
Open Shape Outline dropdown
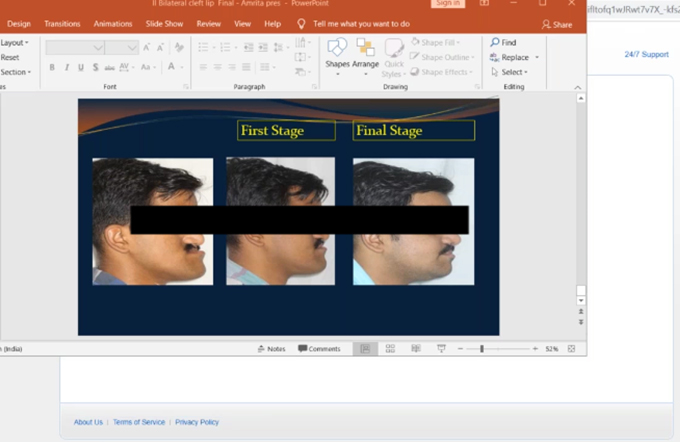pos(443,57)
